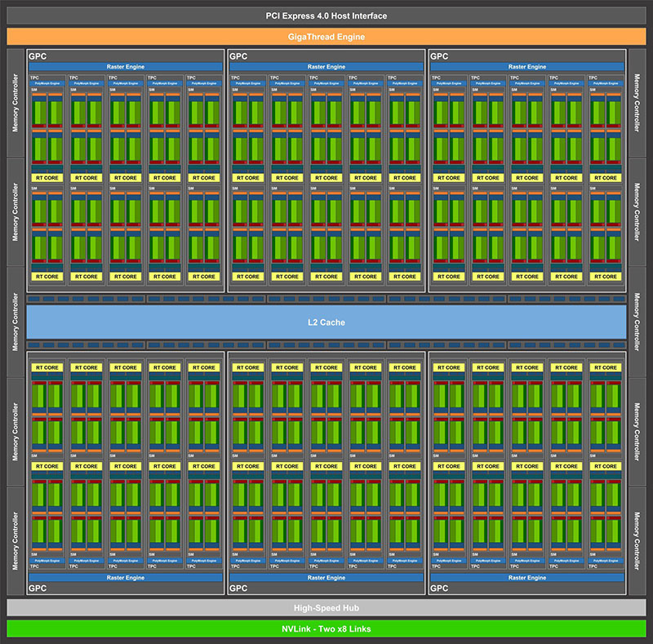Click the bottom-right GPC label
This screenshot has height=644, width=653.
tap(441, 586)
